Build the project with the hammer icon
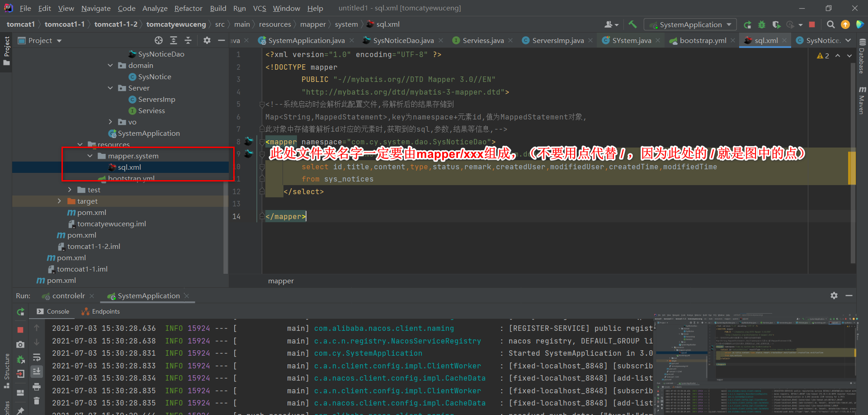Viewport: 868px width, 415px height. point(632,24)
